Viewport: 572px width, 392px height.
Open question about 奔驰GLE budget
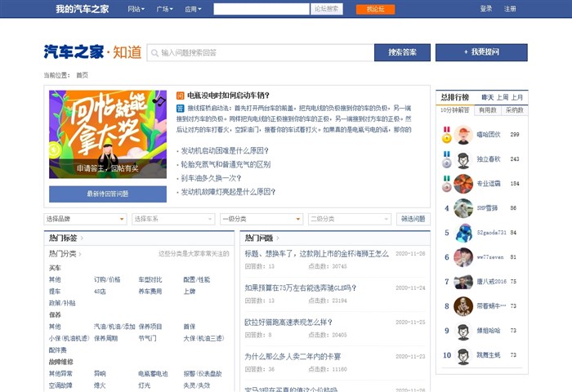click(x=300, y=288)
